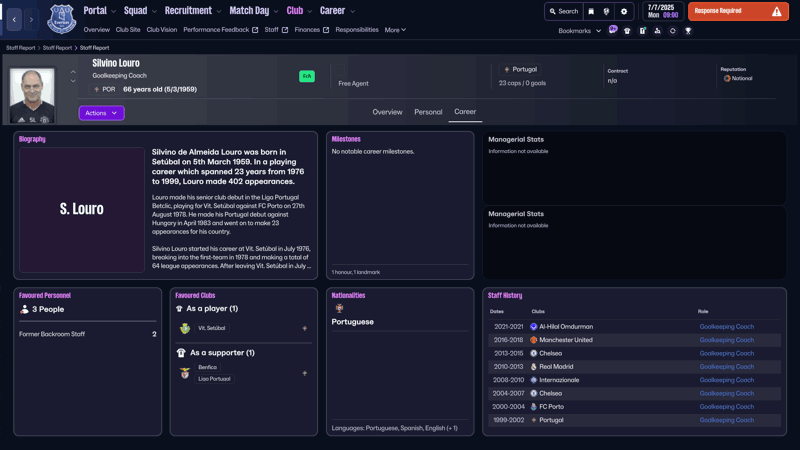Screen dimensions: 800x450
Task: Open the Bookmarks dropdown
Action: (580, 31)
